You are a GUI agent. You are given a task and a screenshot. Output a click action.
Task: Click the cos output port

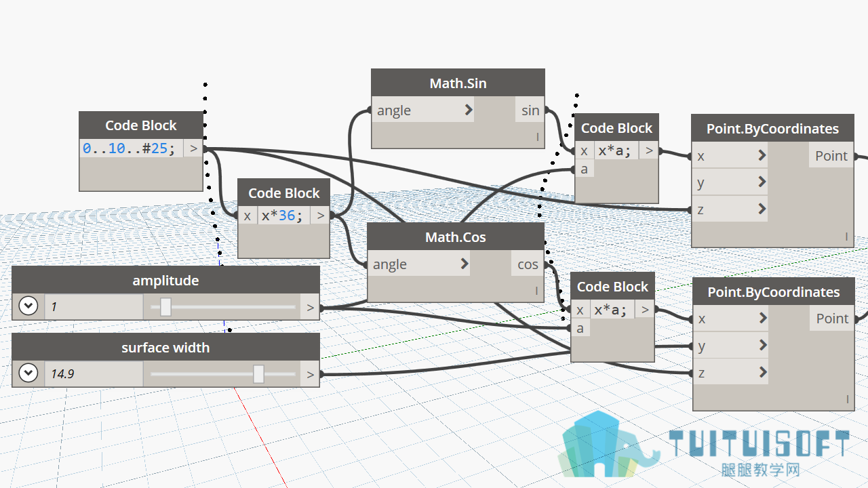tap(528, 264)
